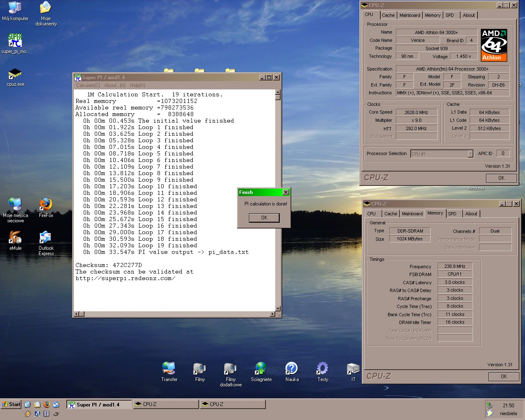Open the disabled Processor Selection dropdown
The width and height of the screenshot is (525, 420).
coord(442,153)
